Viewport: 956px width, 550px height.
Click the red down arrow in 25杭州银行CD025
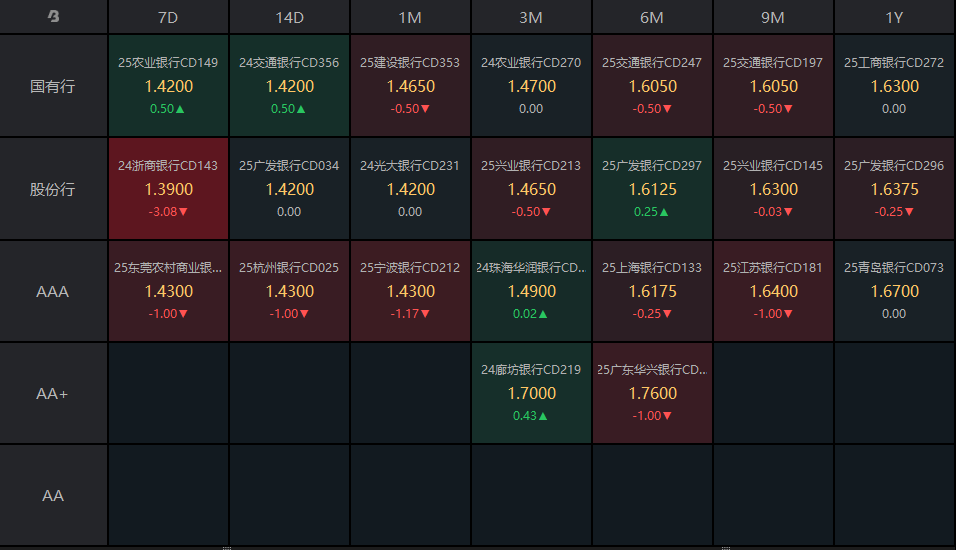pyautogui.click(x=304, y=314)
